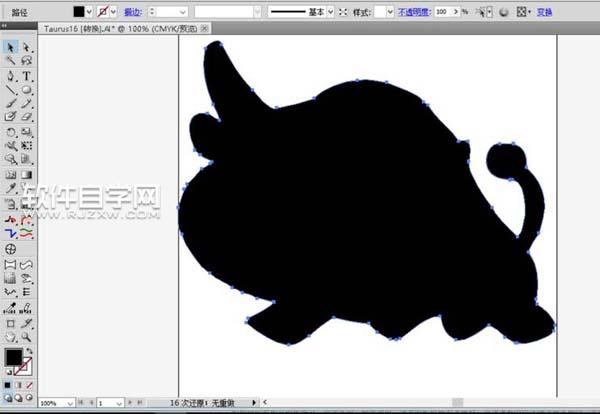Pick the Eyedropper tool

[10, 188]
